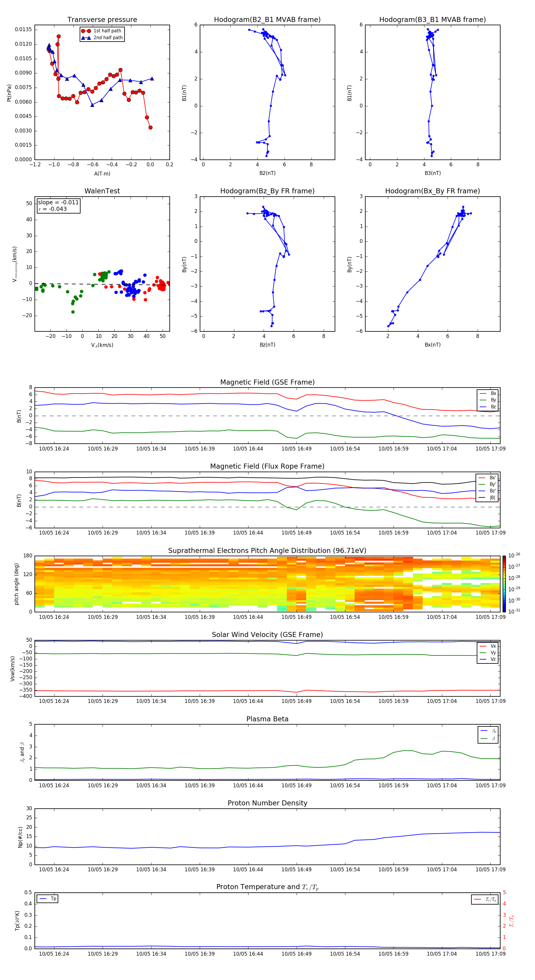Click '10/05 16:24' tick under GSE Magnetic Field plot
The height and width of the screenshot is (980, 535).
click(x=54, y=448)
